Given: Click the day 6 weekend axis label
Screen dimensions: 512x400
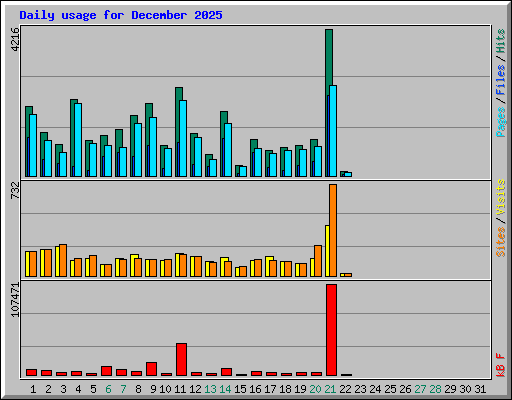Looking at the screenshot, I should pos(108,389).
